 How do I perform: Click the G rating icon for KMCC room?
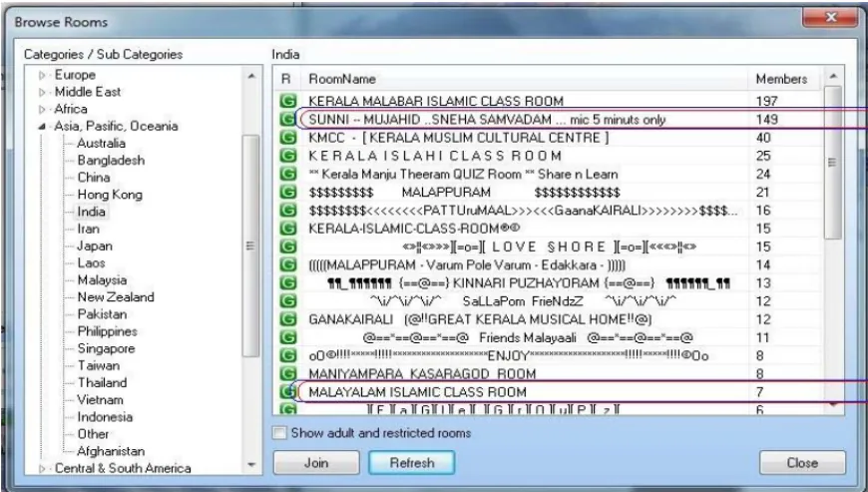pyautogui.click(x=287, y=137)
